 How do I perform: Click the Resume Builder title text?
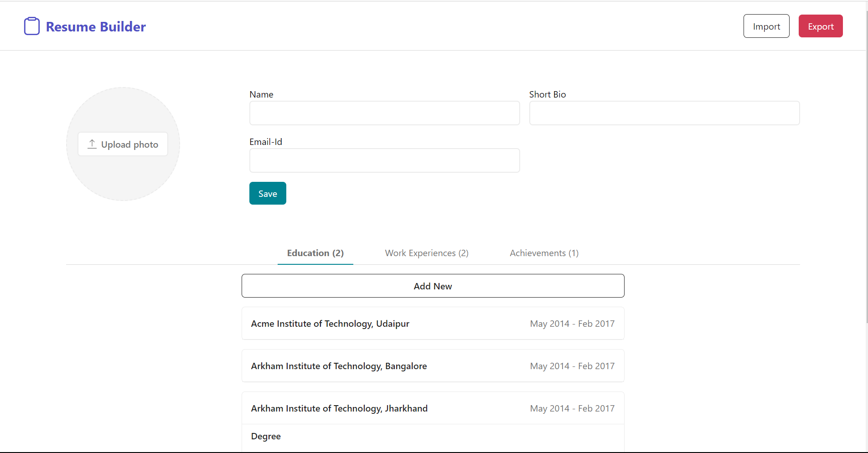pos(96,26)
